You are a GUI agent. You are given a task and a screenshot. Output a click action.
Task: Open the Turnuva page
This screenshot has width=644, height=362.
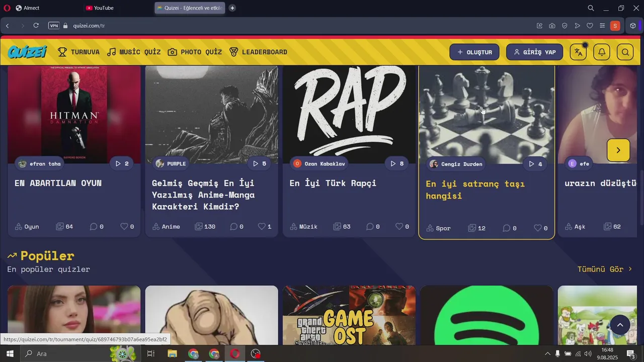(78, 52)
